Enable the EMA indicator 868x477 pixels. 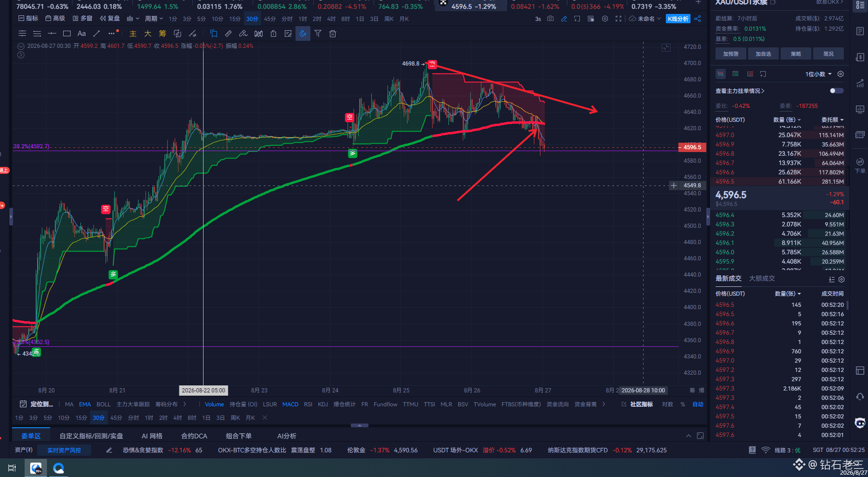pos(85,404)
